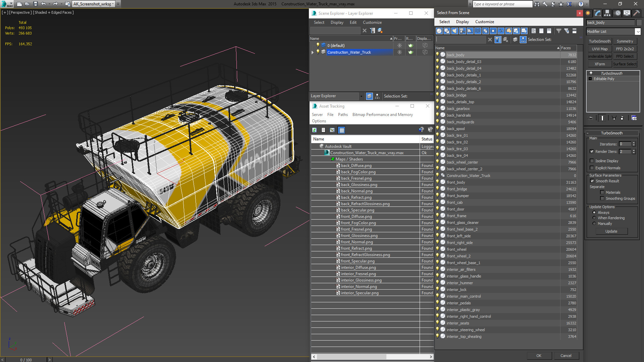Select the Manually update radio button
This screenshot has height=362, width=644.
click(x=594, y=224)
